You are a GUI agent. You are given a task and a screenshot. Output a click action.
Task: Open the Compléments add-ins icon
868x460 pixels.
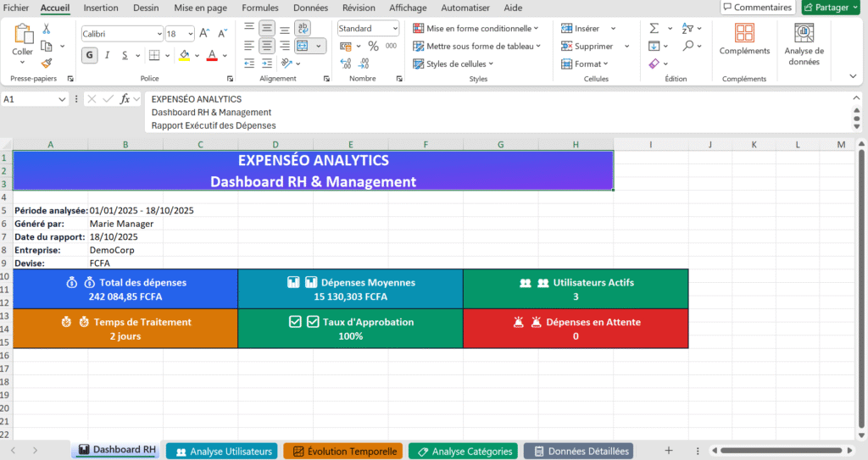point(744,40)
